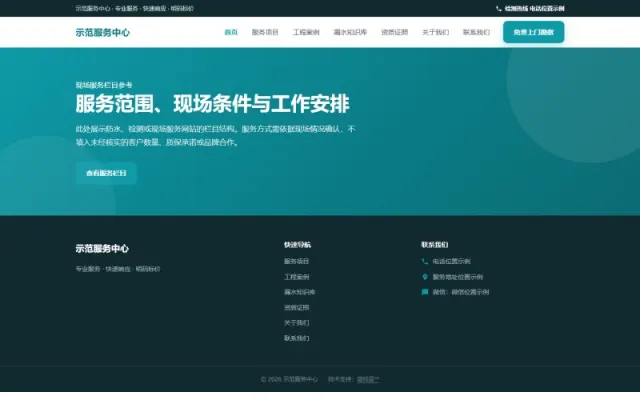Image resolution: width=640 pixels, height=400 pixels.
Task: Click the footer tagline 专业服务 · 快速响应 · 明码标价
Action: (x=118, y=269)
